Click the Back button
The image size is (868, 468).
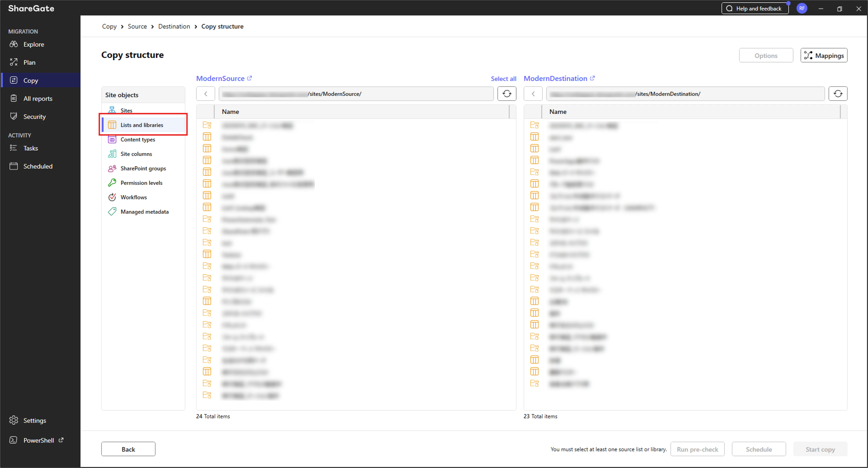pyautogui.click(x=128, y=449)
